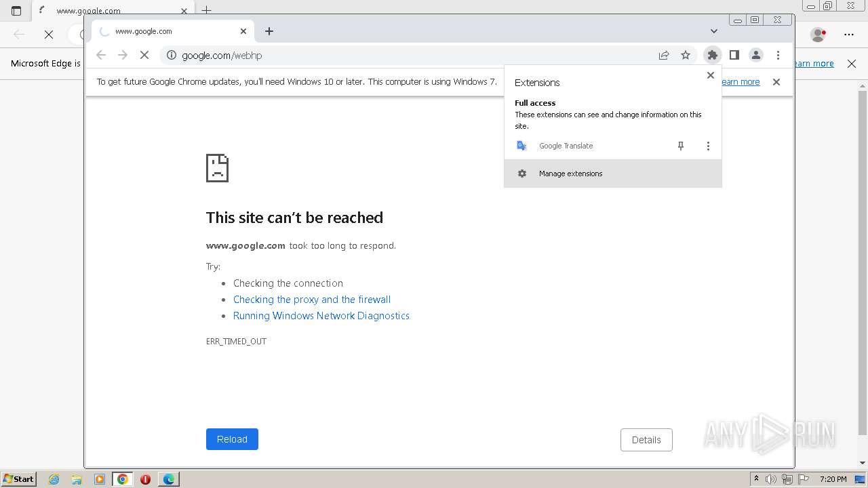Screen dimensions: 868x488
Task: Close Edge www.google.com tab
Action: [x=184, y=11]
